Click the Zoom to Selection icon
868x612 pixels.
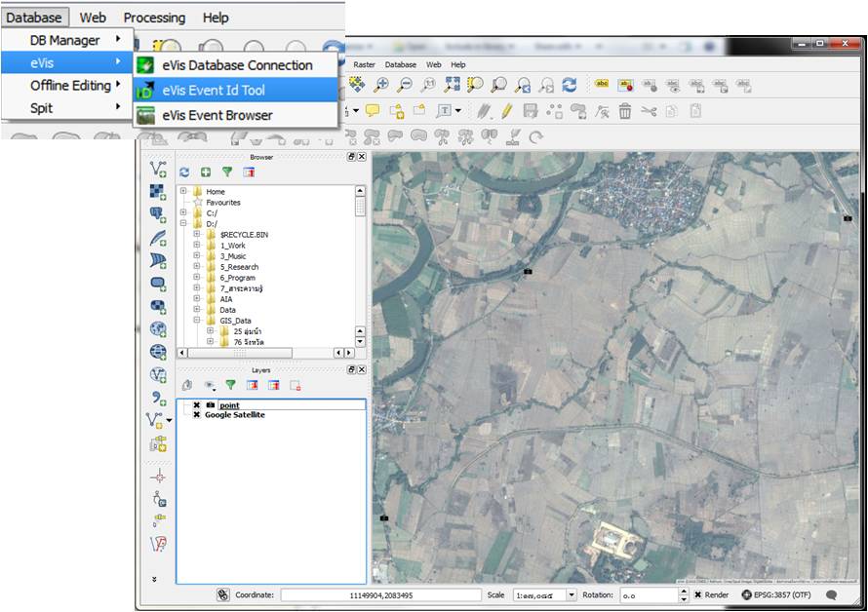click(x=475, y=85)
